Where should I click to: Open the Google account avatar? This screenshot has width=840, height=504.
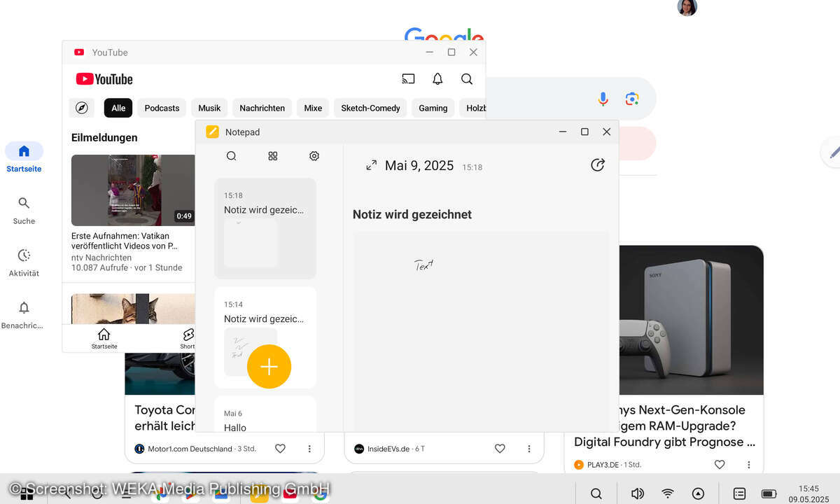pyautogui.click(x=687, y=7)
